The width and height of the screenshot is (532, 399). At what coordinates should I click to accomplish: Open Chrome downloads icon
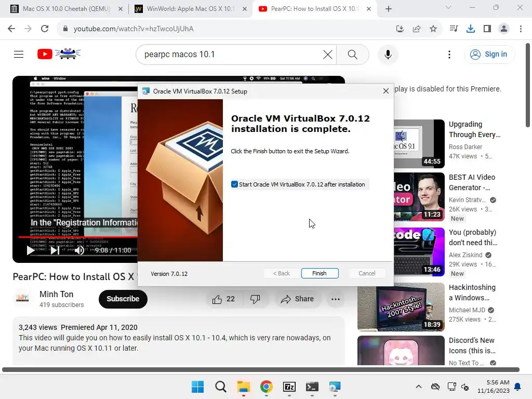click(x=471, y=29)
